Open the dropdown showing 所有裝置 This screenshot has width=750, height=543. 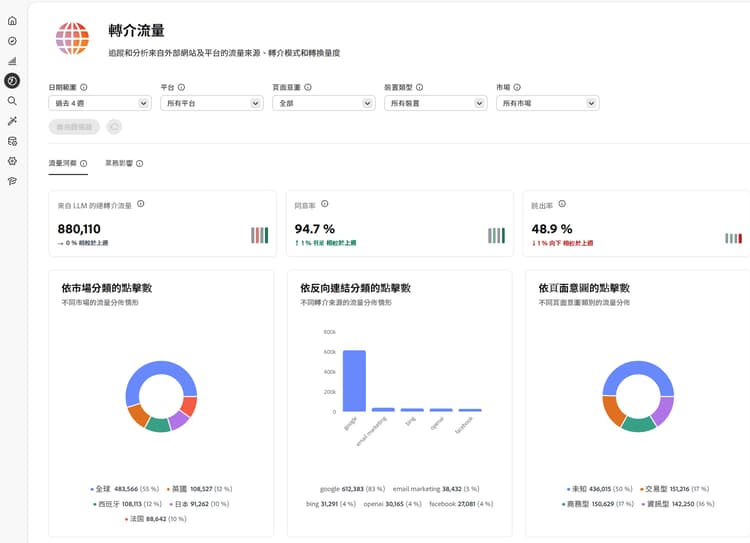[436, 103]
